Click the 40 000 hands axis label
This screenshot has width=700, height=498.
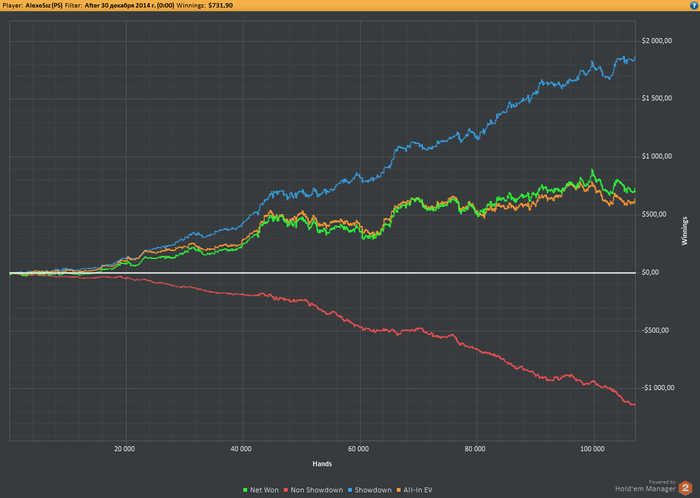coord(241,449)
